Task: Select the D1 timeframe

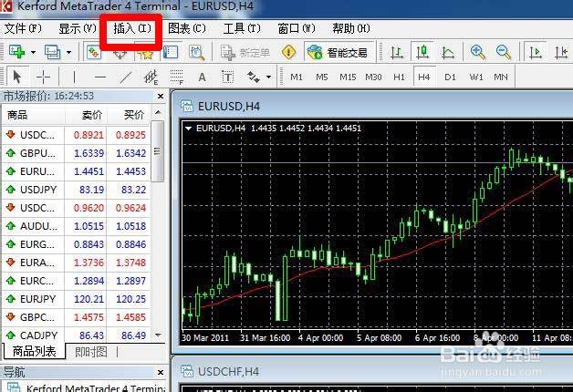Action: [450, 77]
